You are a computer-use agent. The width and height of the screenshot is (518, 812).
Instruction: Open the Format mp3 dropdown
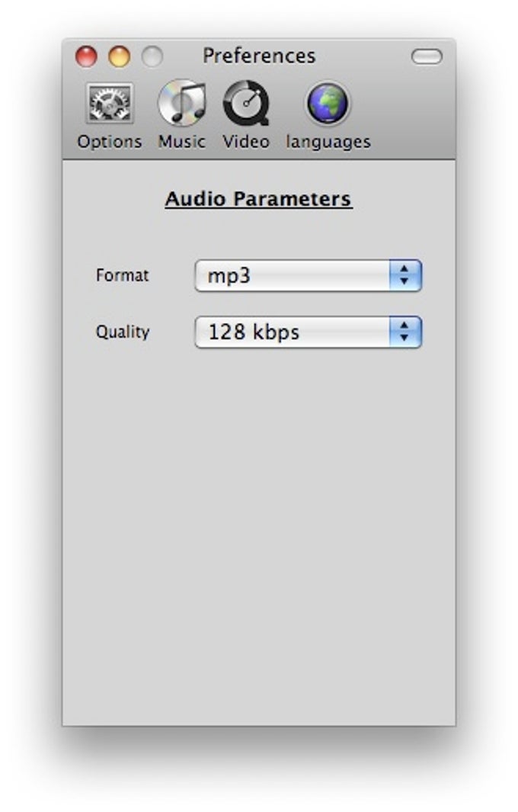coord(309,275)
